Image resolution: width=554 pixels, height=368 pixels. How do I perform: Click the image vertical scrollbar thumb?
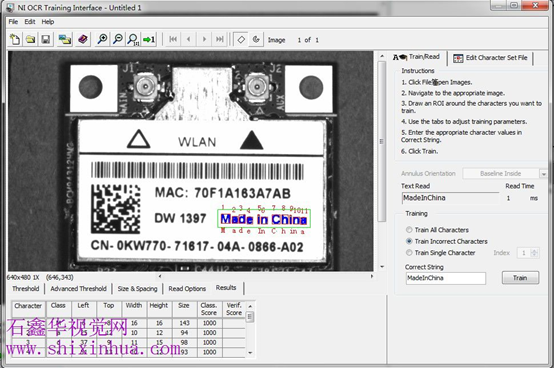(x=382, y=141)
